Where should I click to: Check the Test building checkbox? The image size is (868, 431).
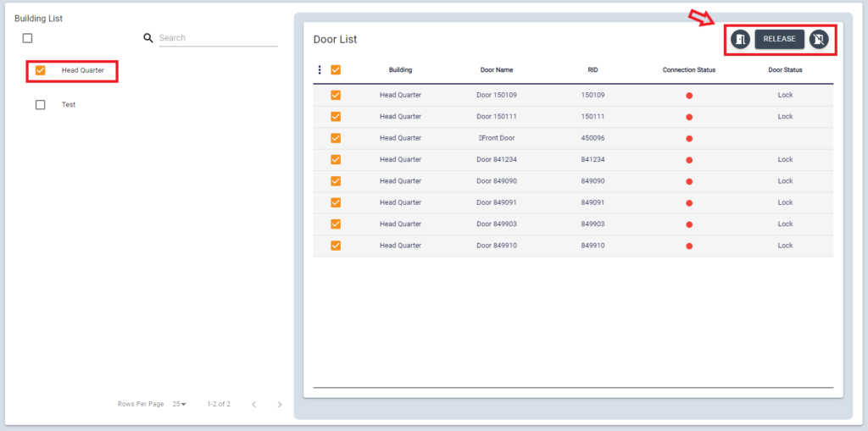(40, 105)
